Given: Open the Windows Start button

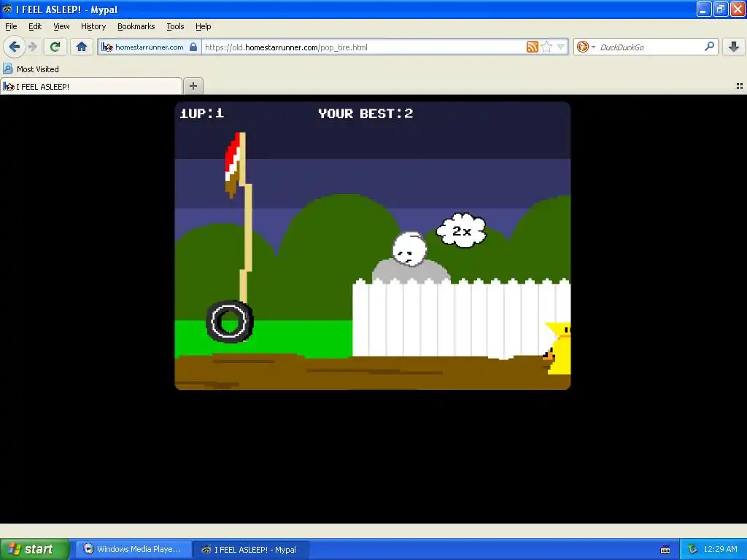Looking at the screenshot, I should pos(34,549).
